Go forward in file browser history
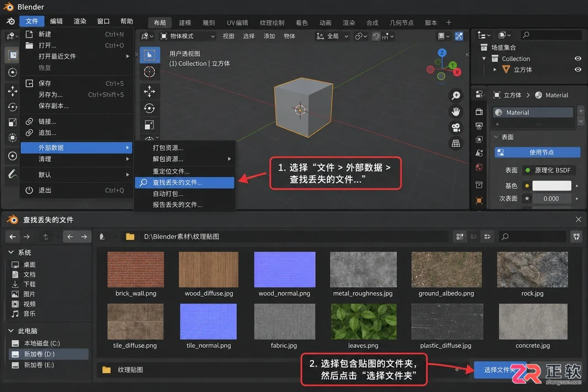Viewport: 588px width, 392px height. (27, 237)
